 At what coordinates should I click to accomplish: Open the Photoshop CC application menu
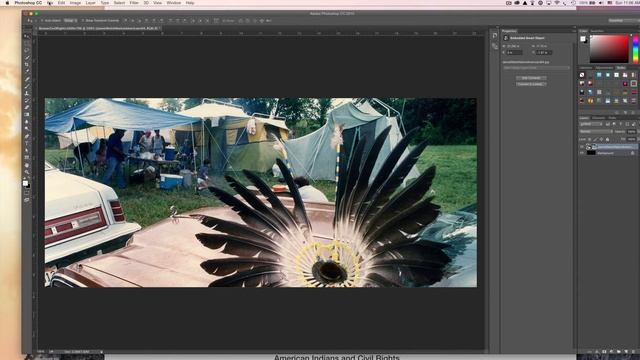(28, 3)
